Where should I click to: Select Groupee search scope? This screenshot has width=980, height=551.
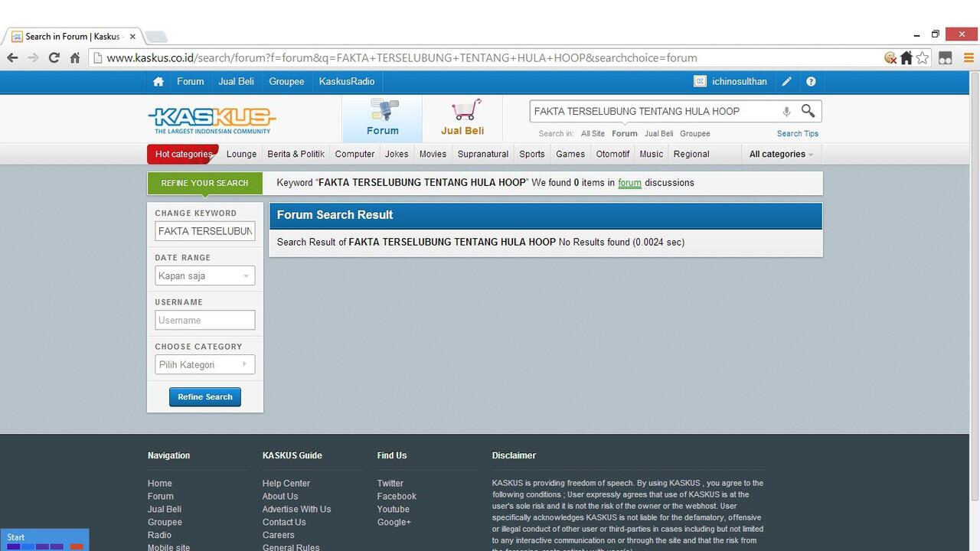(694, 133)
